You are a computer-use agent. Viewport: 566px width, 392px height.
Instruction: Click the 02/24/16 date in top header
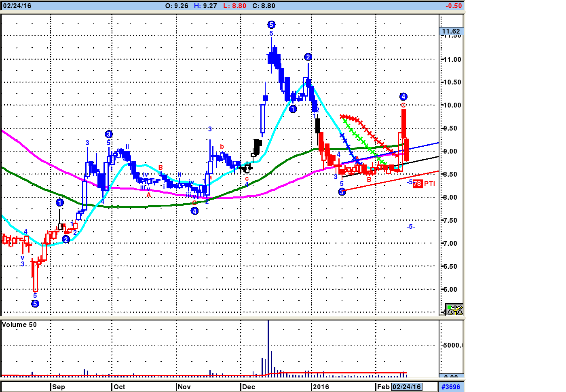tap(17, 6)
